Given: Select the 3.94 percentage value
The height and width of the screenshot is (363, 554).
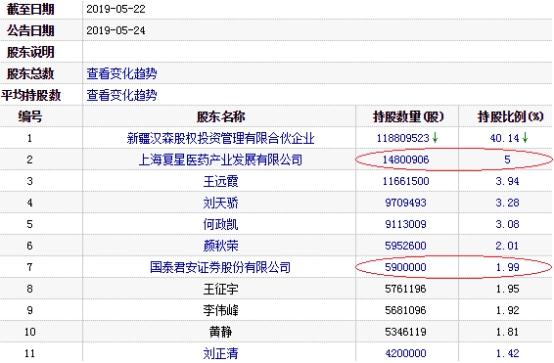Looking at the screenshot, I should click(x=507, y=181).
